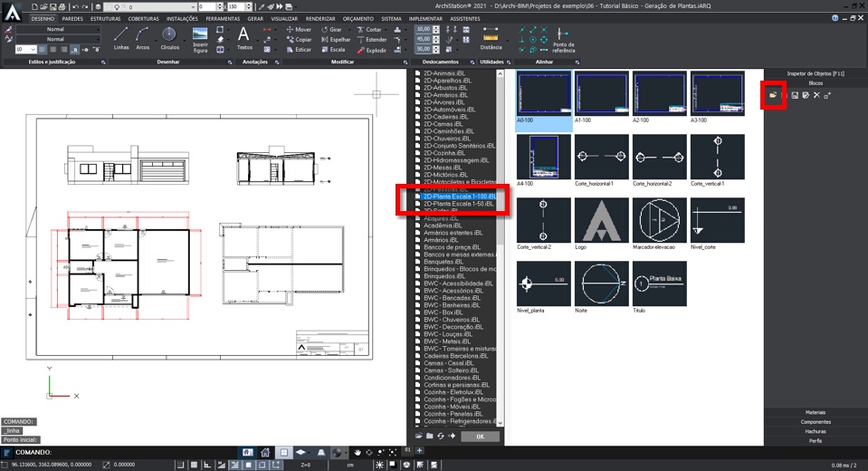868x471 pixels.
Task: Expand the Anotações group launcher
Action: pos(276,62)
